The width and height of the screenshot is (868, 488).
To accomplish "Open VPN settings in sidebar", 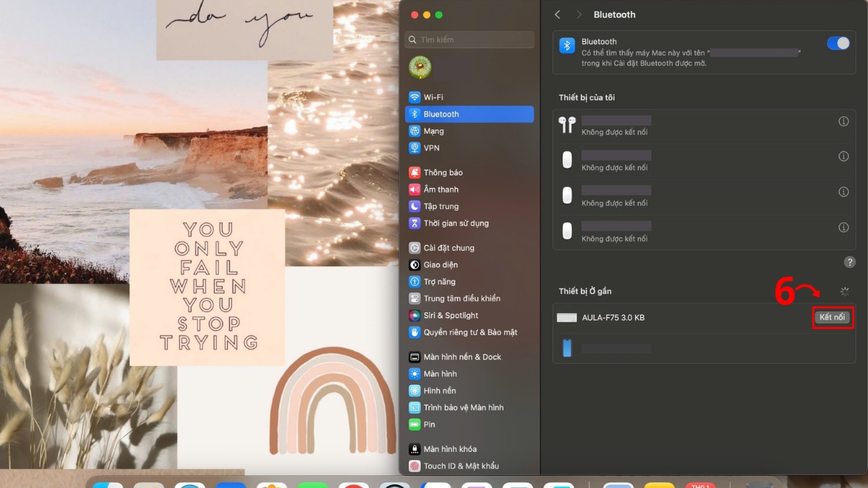I will click(469, 147).
